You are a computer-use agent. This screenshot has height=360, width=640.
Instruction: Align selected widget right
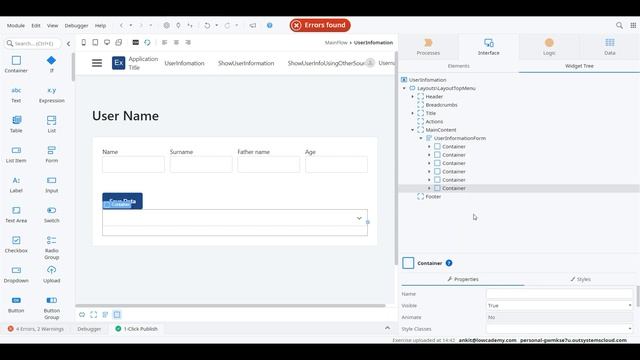(188, 42)
